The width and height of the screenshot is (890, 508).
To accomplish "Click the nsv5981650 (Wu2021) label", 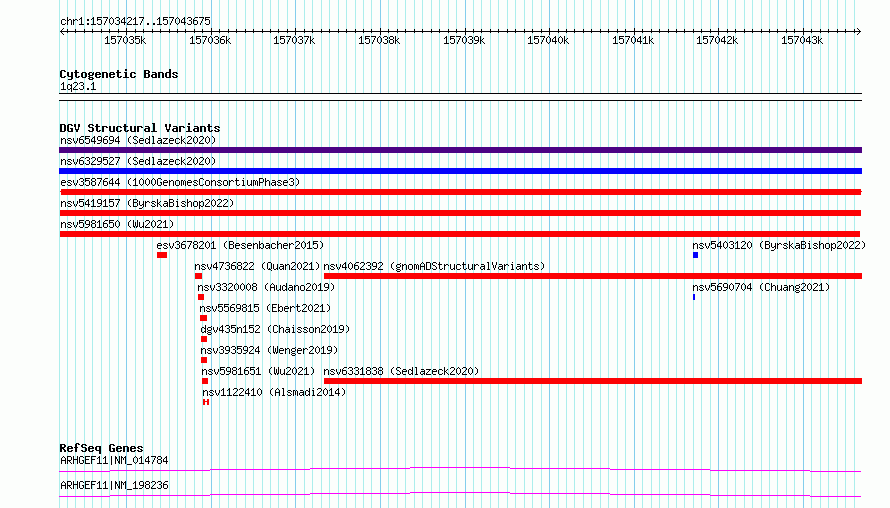I will [117, 224].
